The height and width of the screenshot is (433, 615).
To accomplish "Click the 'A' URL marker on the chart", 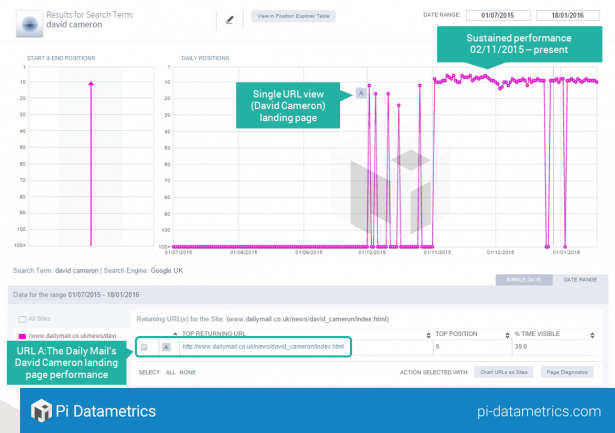I will click(x=360, y=94).
